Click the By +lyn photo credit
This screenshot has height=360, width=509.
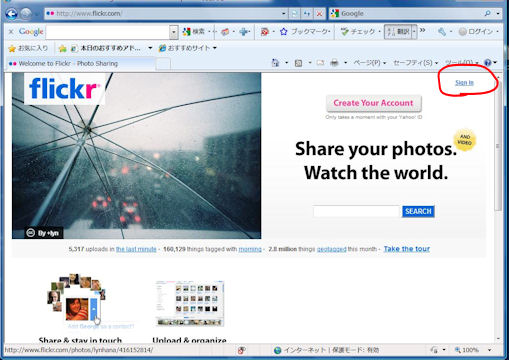44,233
